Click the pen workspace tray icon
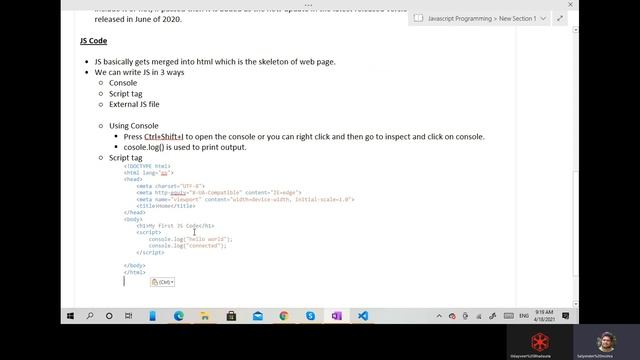This screenshot has width=640, height=360. pyautogui.click(x=493, y=316)
